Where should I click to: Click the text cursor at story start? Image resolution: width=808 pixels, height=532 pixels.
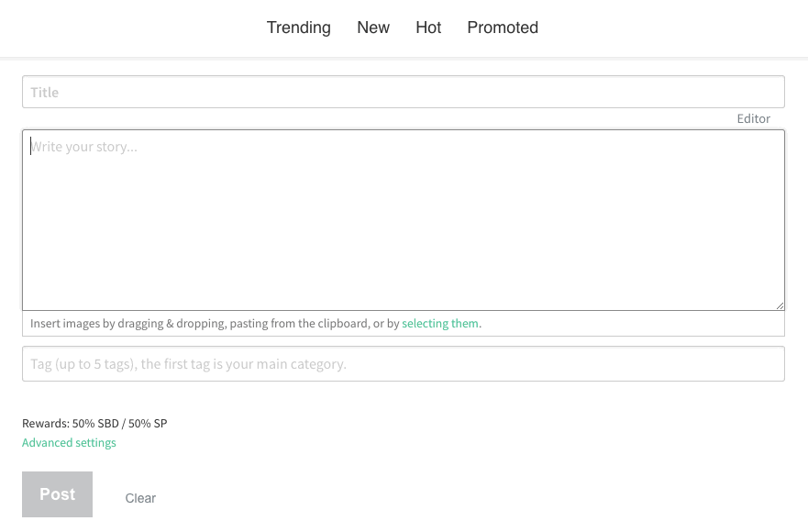31,146
